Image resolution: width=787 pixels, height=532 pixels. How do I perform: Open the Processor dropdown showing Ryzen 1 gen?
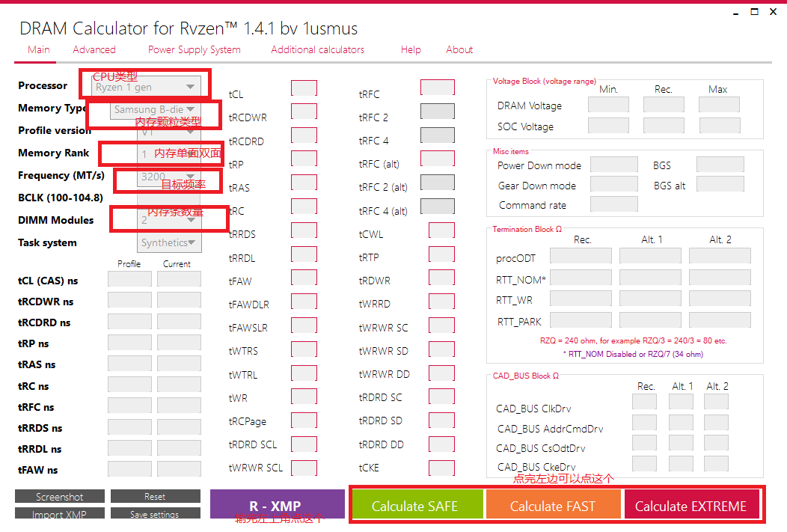click(x=147, y=87)
